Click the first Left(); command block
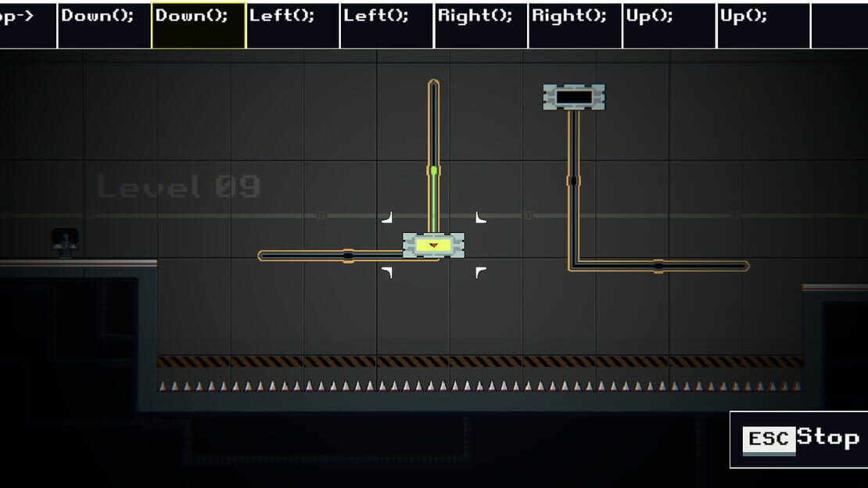This screenshot has width=868, height=488. tap(292, 26)
